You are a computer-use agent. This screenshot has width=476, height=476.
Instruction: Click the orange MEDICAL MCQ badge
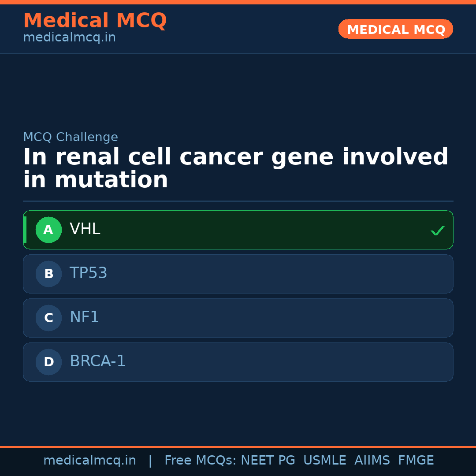click(395, 29)
